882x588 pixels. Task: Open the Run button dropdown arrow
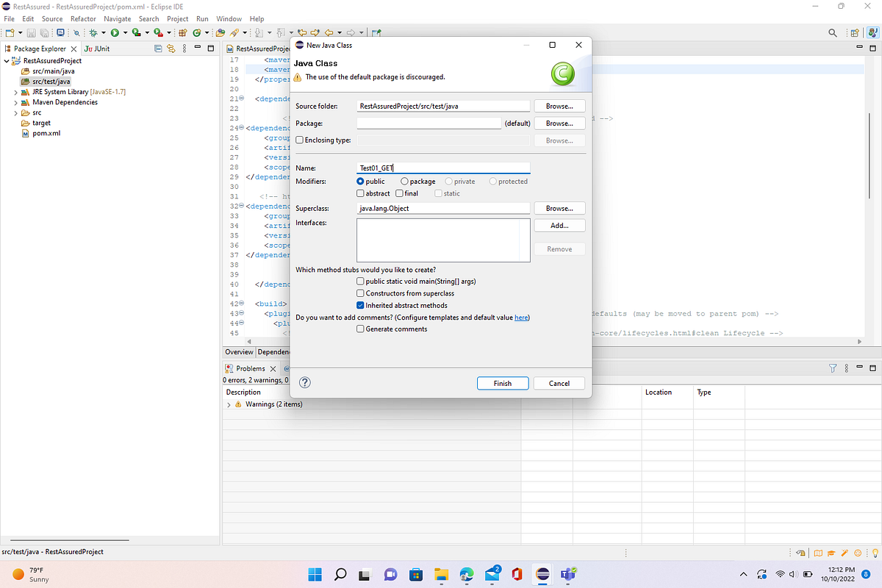point(126,33)
